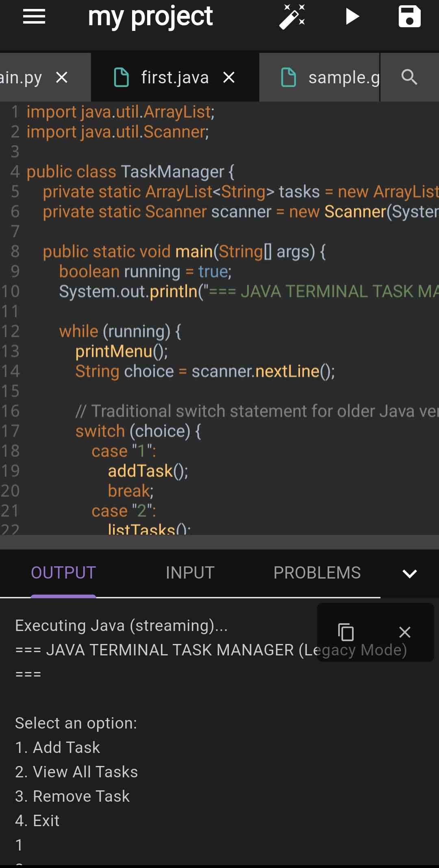
Task: Click the 'addTask();' code line
Action: click(148, 471)
